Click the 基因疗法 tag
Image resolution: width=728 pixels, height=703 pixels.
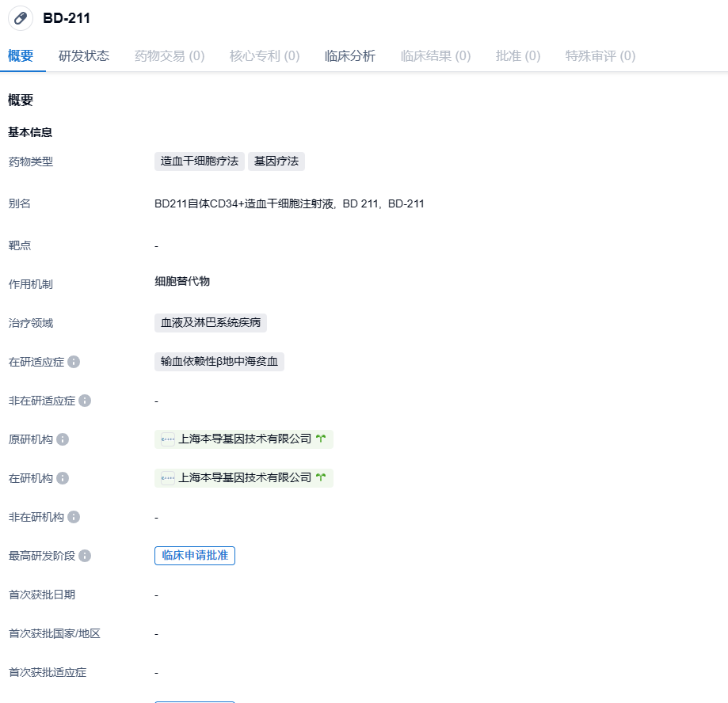[276, 161]
